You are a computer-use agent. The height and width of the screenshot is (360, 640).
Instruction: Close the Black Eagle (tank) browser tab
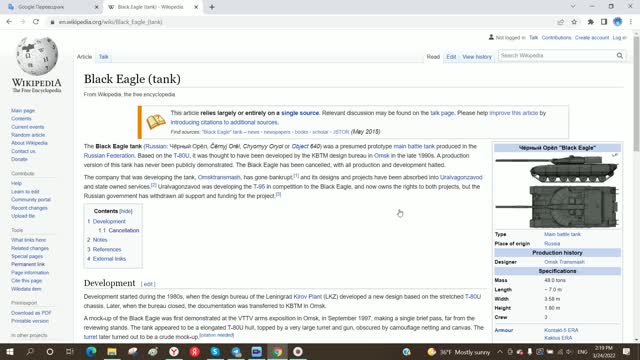click(196, 7)
